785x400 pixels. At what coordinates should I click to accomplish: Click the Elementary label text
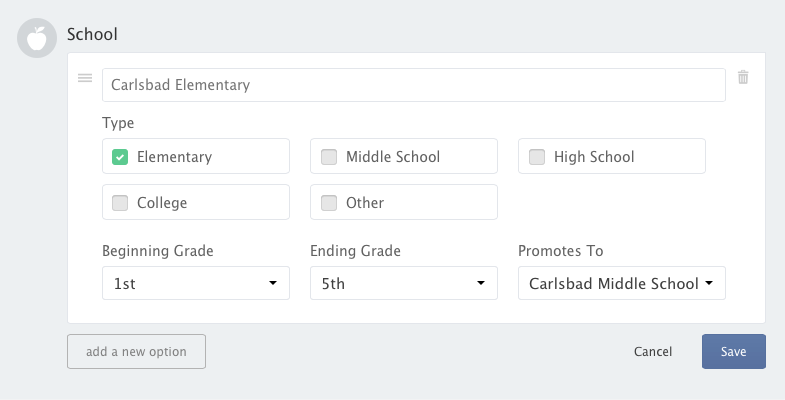point(174,157)
